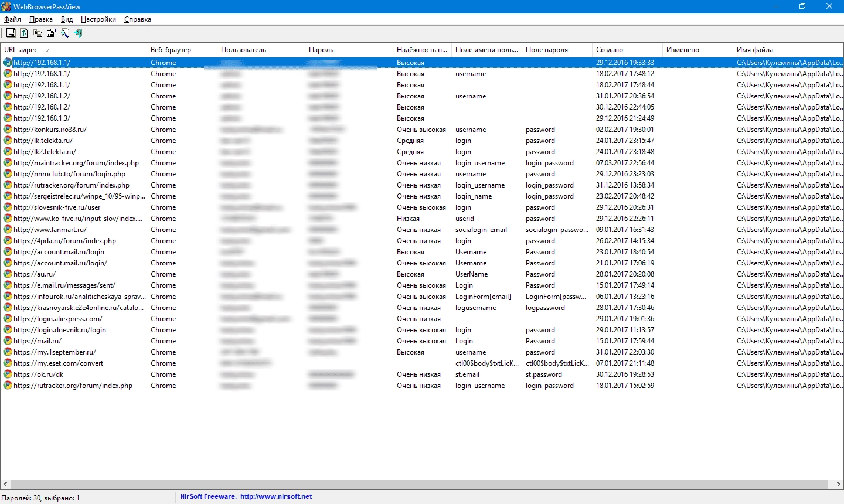Select the https://login.dnevnik.ru/login row URL
The height and width of the screenshot is (504, 844).
click(60, 330)
